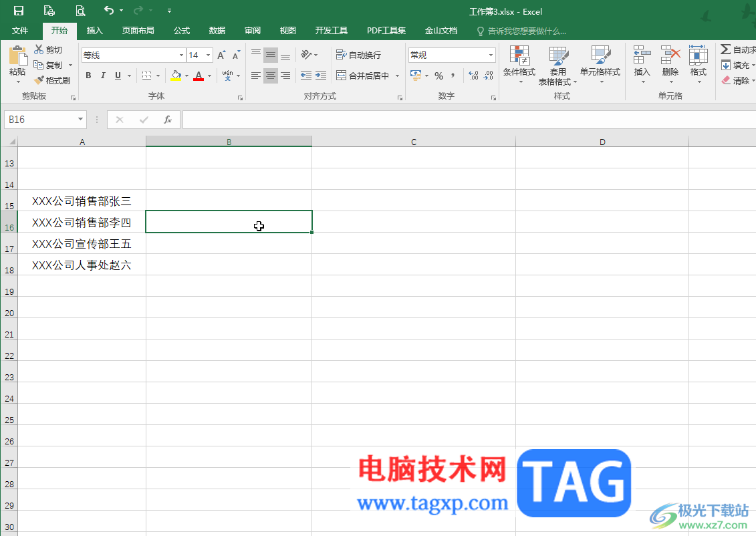Switch to the Formulas (公式) tab
Viewport: 756px width, 536px height.
coord(182,30)
